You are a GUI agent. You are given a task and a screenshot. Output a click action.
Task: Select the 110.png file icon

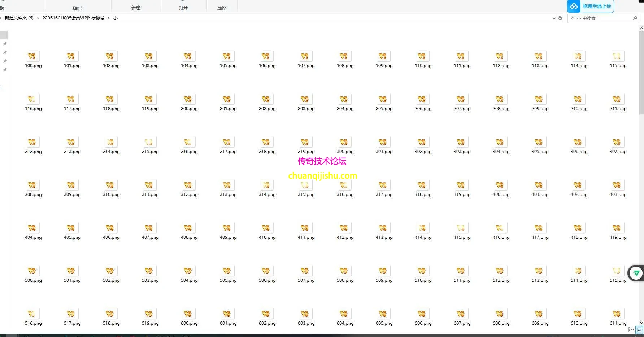coord(423,56)
